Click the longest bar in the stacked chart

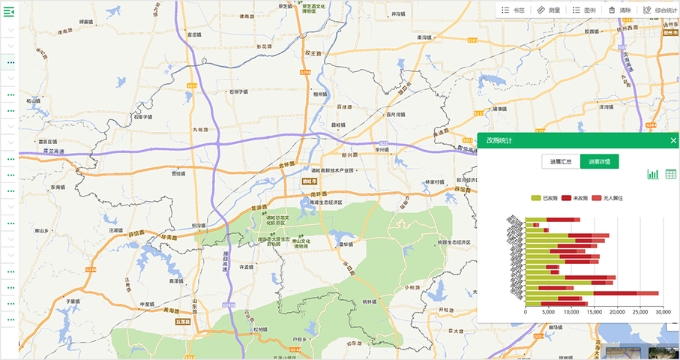(x=592, y=293)
